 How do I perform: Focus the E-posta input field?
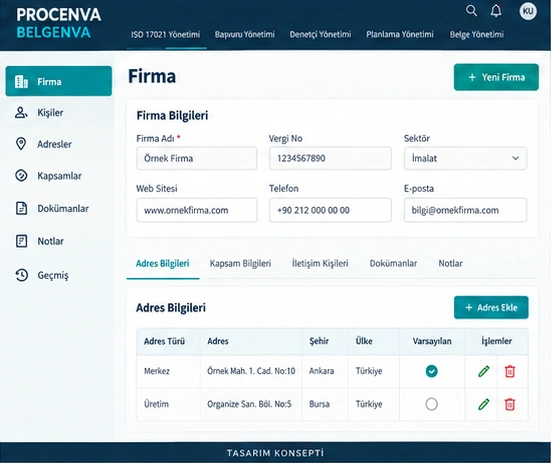click(x=465, y=210)
